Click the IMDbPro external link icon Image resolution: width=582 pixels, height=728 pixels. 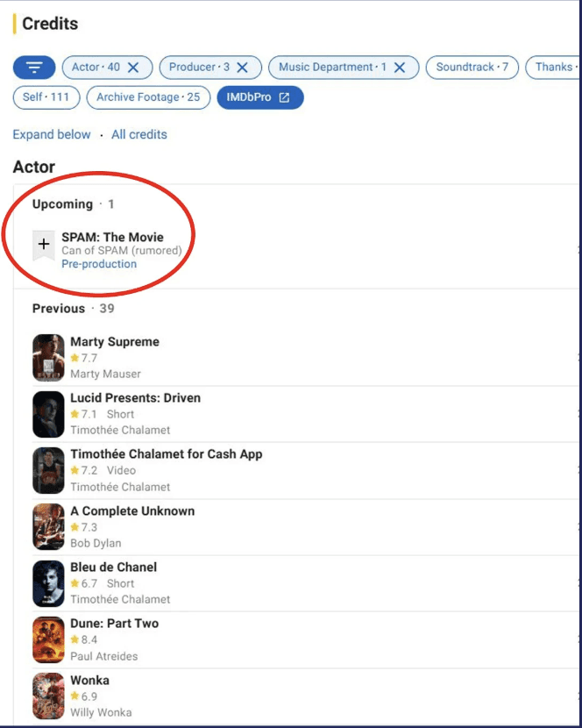point(284,97)
